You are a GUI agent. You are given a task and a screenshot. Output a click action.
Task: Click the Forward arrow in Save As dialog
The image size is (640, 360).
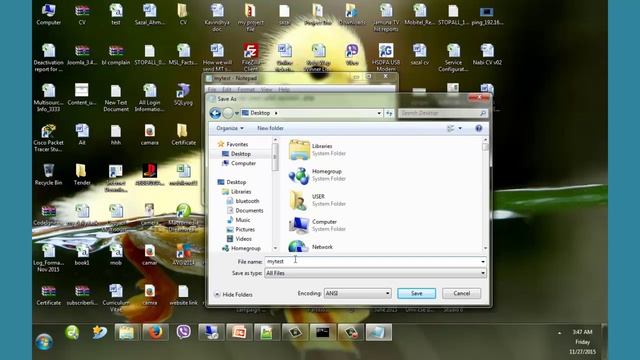pyautogui.click(x=228, y=113)
